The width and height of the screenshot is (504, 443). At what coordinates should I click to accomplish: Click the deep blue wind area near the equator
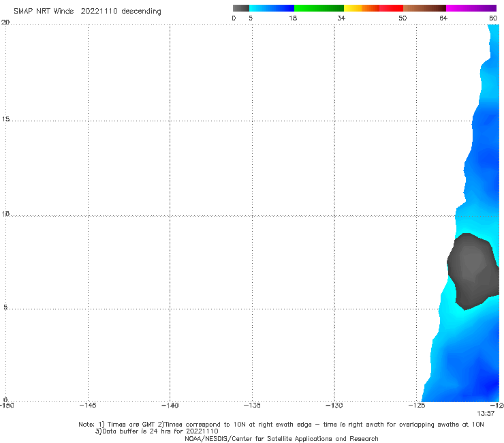click(488, 384)
